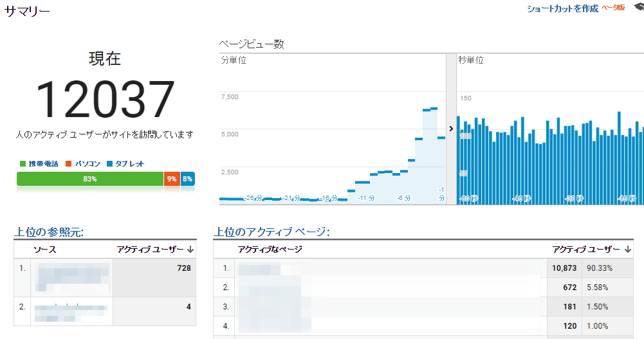Click the ショートカットを作成 link

tap(562, 8)
